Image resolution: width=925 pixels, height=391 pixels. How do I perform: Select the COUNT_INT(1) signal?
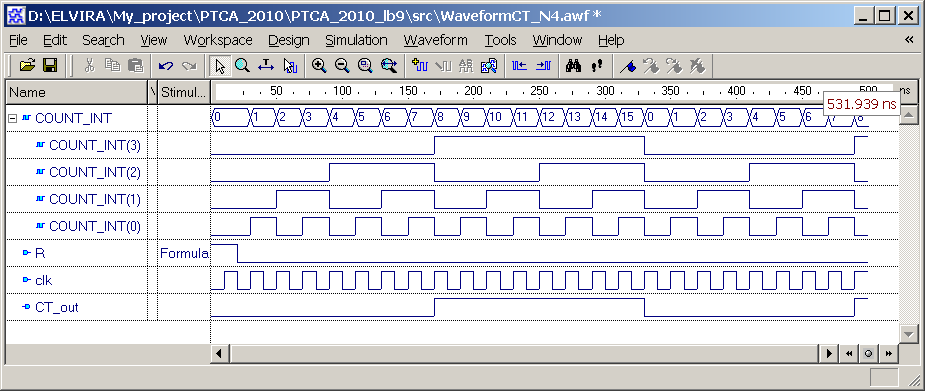pyautogui.click(x=95, y=199)
